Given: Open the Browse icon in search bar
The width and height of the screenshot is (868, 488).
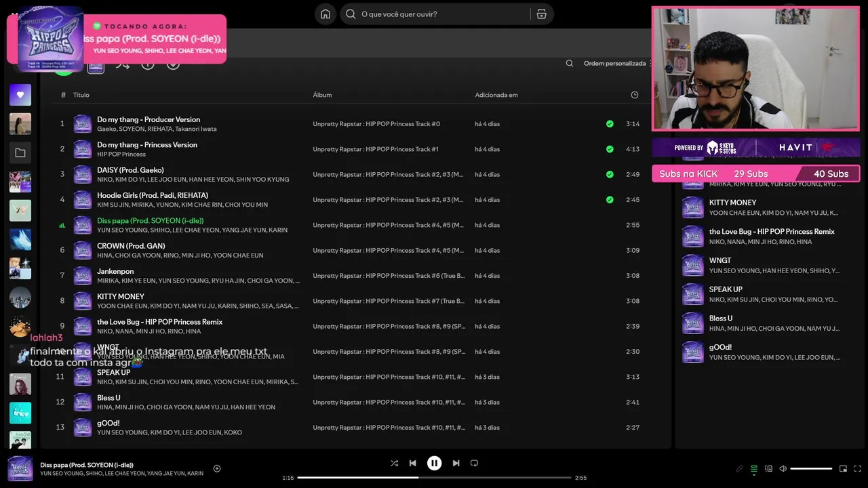Looking at the screenshot, I should pyautogui.click(x=541, y=14).
